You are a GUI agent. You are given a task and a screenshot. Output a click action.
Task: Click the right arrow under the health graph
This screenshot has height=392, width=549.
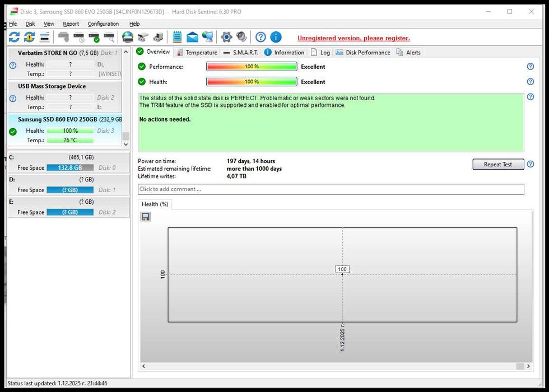coord(528,366)
